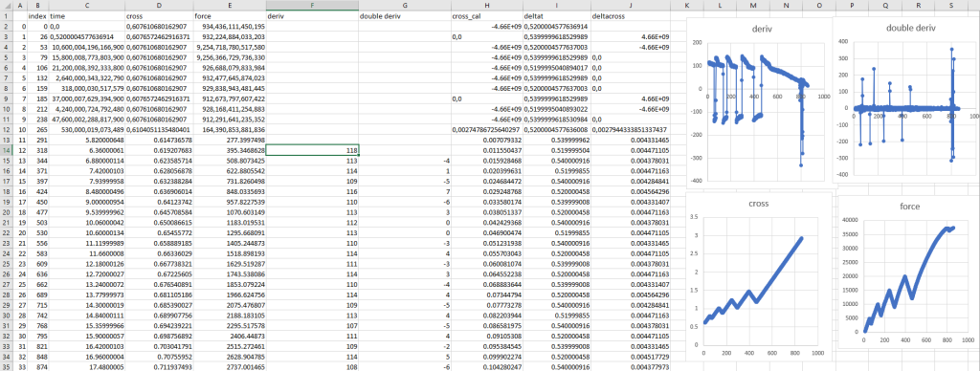Click the time value 10.60000134

click(x=86, y=232)
